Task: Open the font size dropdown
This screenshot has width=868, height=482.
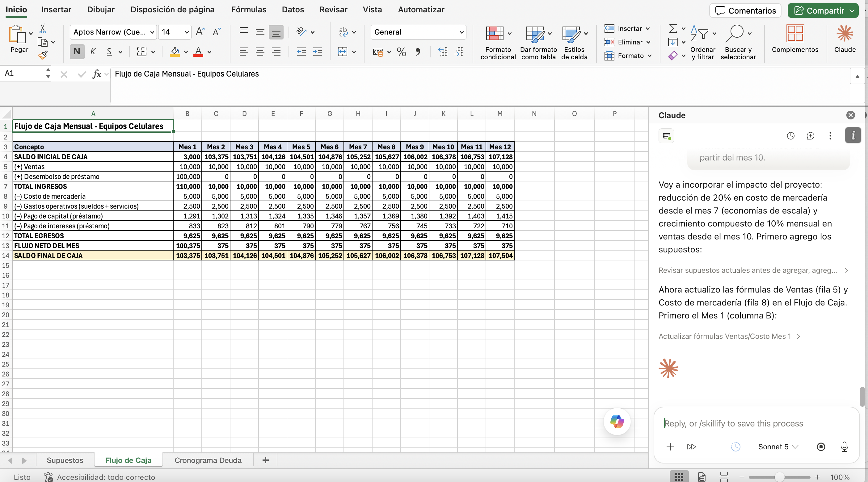Action: (186, 32)
